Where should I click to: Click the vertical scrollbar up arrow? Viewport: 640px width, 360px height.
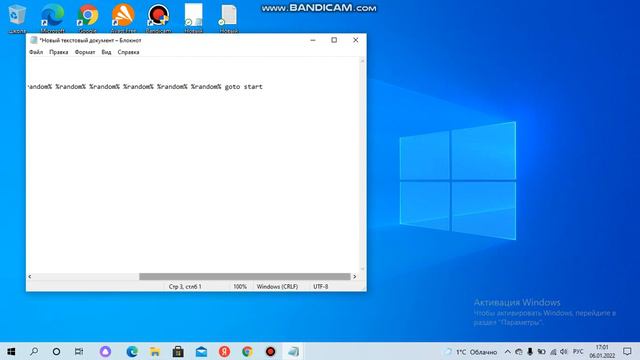(362, 60)
